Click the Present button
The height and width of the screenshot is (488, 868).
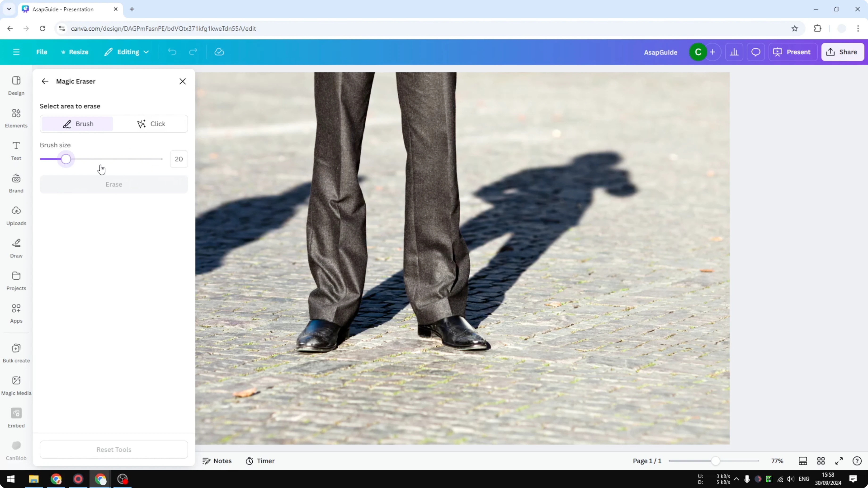(x=793, y=52)
